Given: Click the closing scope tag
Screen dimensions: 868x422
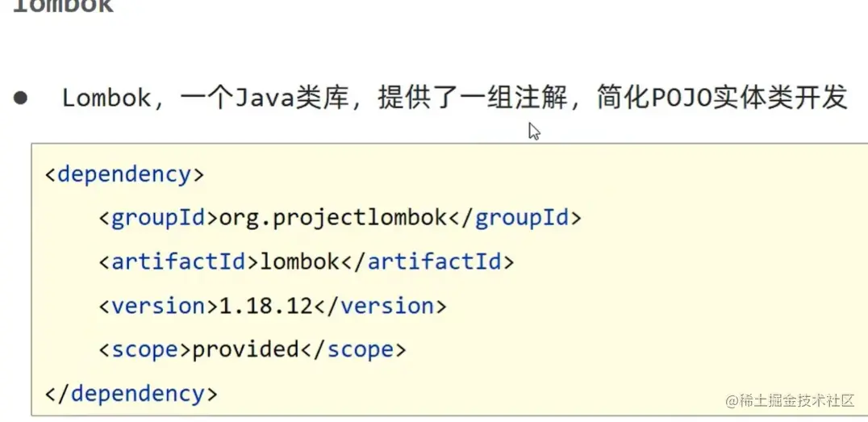Looking at the screenshot, I should tap(353, 349).
